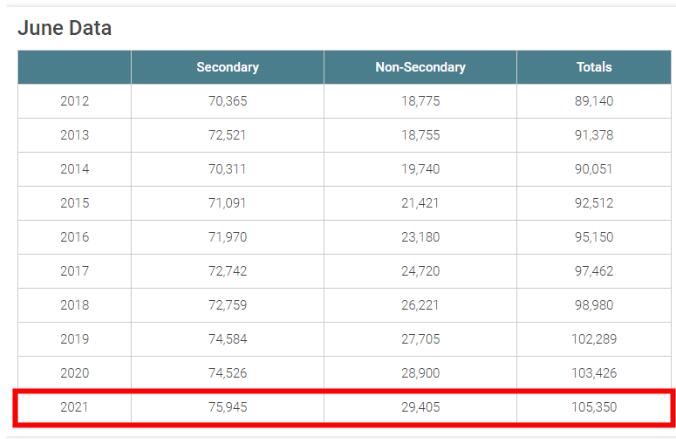Click the 2017 Non-Secondary value 24,720
Viewport: 676px width, 439px height.
click(x=420, y=271)
